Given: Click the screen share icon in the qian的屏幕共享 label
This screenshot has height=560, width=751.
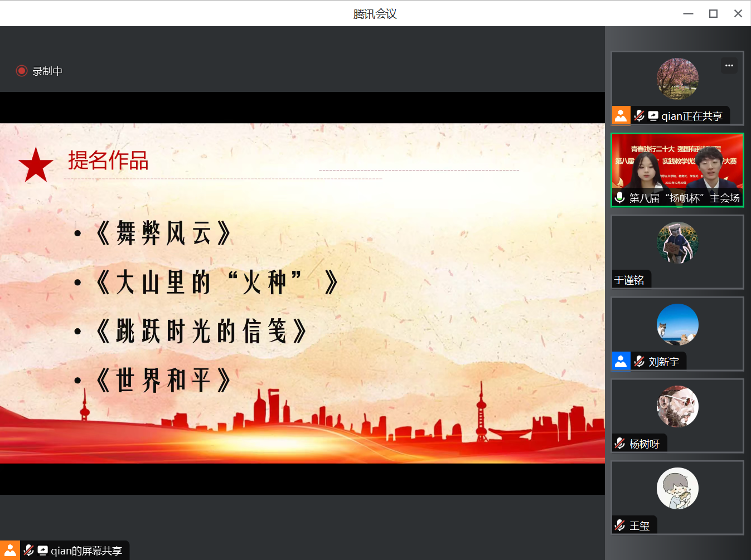Looking at the screenshot, I should tap(41, 550).
